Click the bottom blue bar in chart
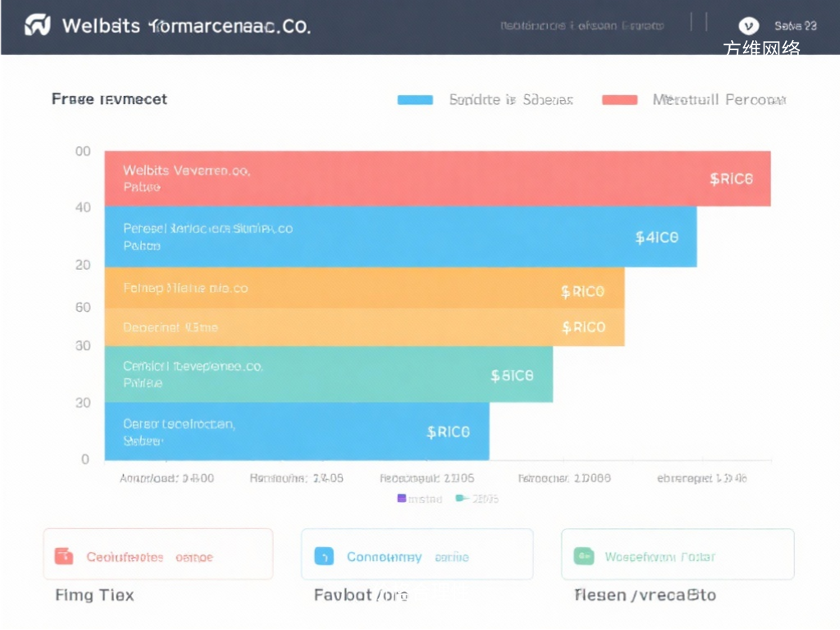This screenshot has width=840, height=630. pos(296,431)
